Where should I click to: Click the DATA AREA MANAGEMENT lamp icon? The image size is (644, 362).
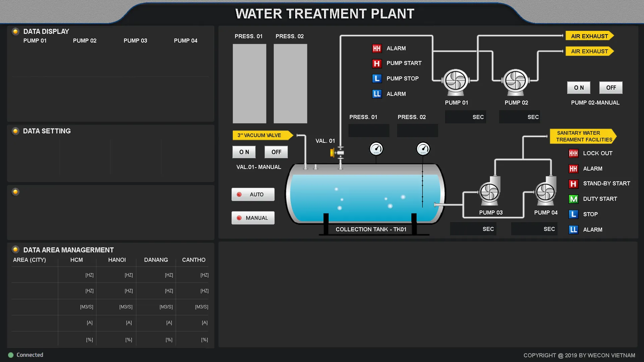coord(15,250)
